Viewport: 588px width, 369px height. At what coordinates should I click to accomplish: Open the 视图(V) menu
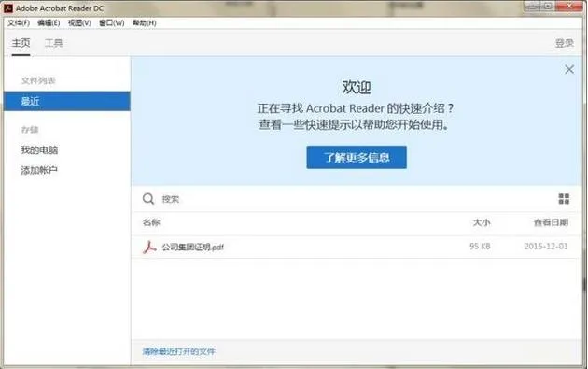click(x=79, y=23)
